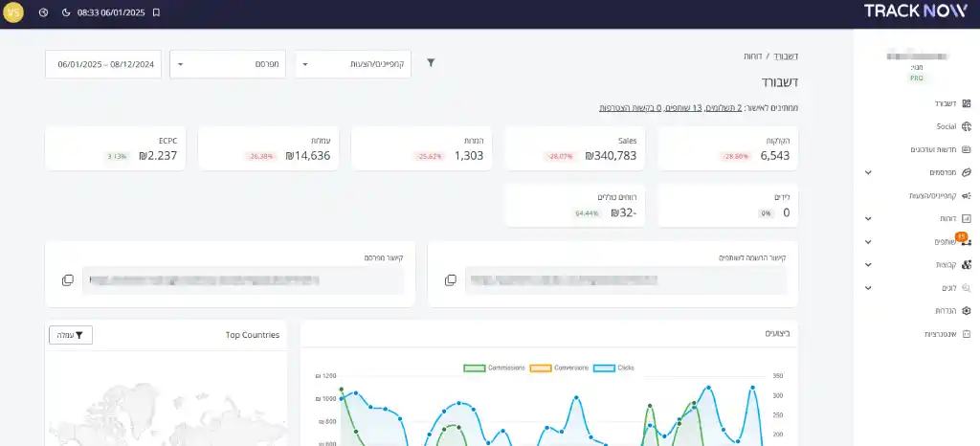
Task: Copy the קישור הרשמה לשותפים link icon
Action: click(x=450, y=280)
